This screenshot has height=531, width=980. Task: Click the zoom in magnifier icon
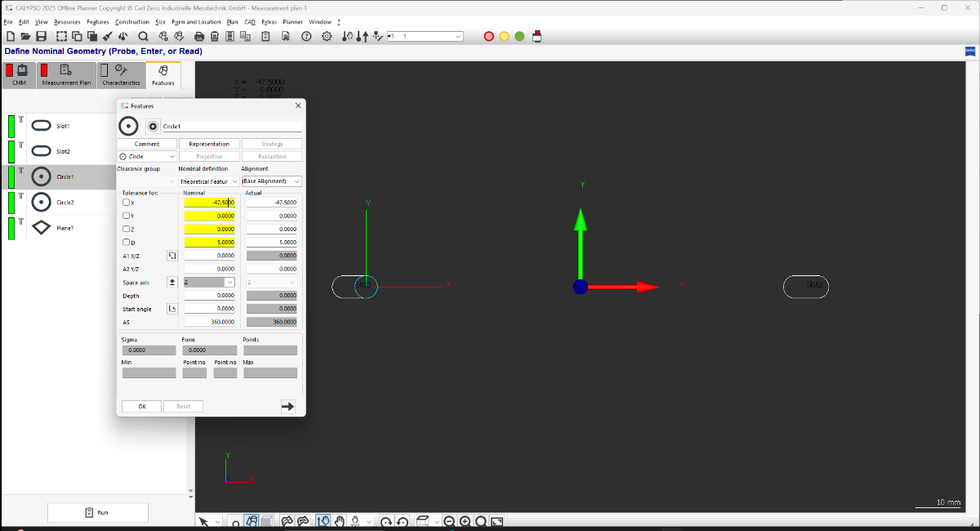tap(465, 521)
